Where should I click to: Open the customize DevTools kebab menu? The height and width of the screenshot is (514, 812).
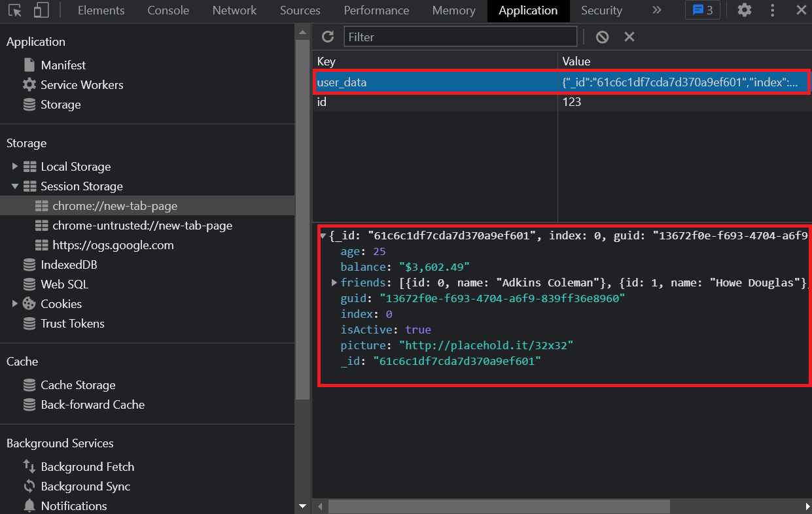point(772,10)
